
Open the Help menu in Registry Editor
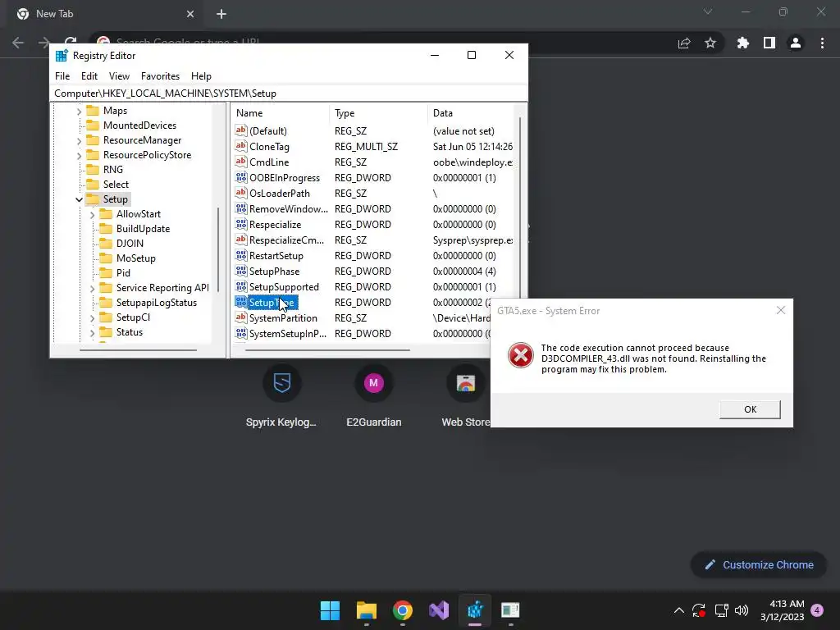click(x=201, y=76)
